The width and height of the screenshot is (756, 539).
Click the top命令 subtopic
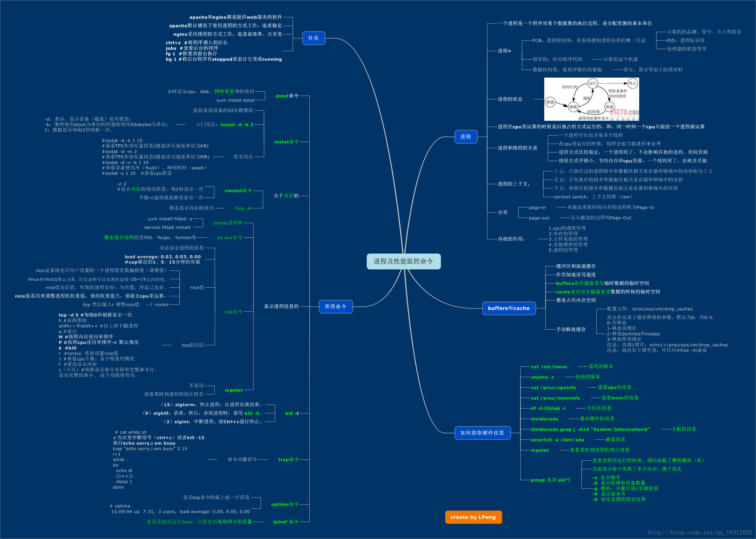click(234, 312)
